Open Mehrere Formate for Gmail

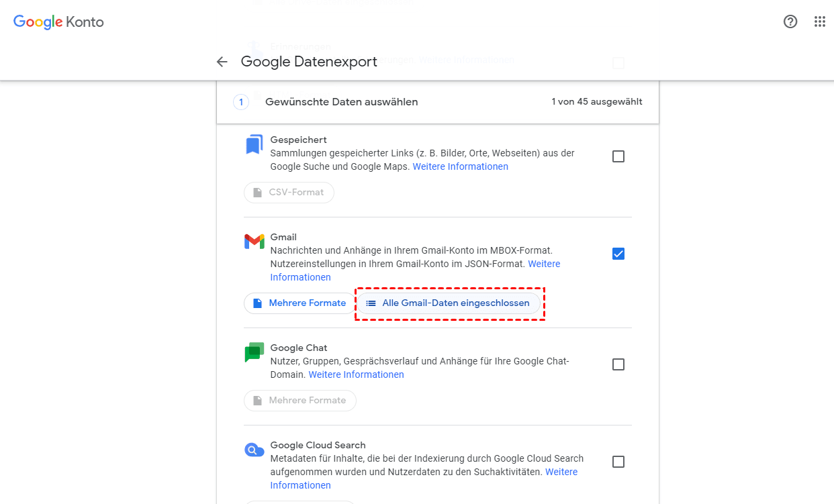(299, 303)
